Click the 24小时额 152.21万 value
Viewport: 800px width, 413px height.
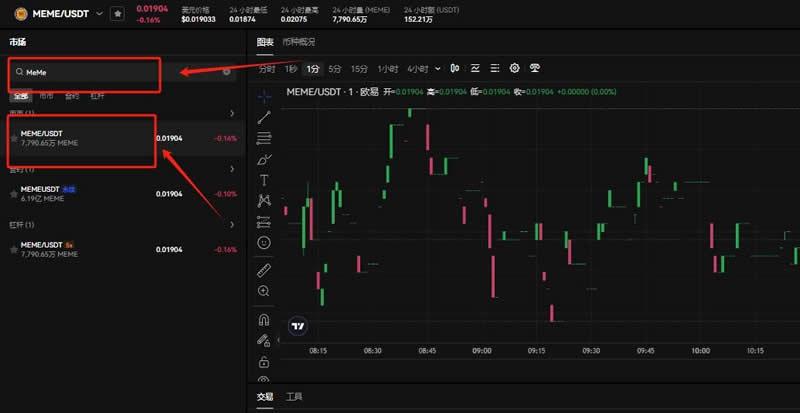418,19
